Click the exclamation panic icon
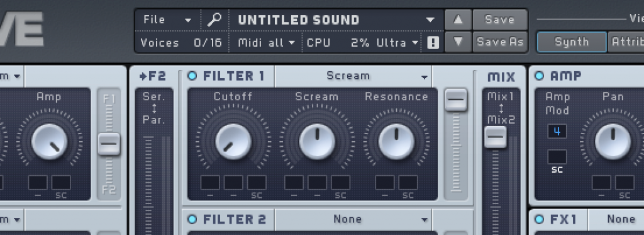The height and width of the screenshot is (235, 644). [433, 42]
